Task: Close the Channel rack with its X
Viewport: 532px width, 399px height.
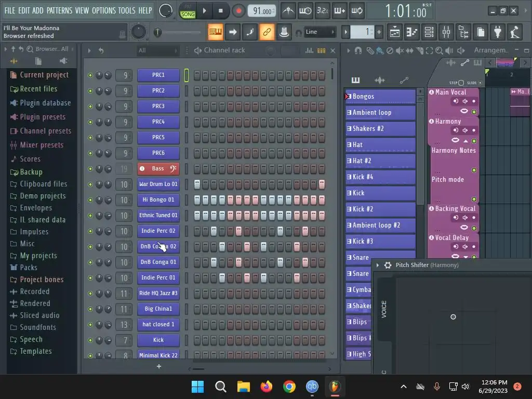Action: coord(333,50)
